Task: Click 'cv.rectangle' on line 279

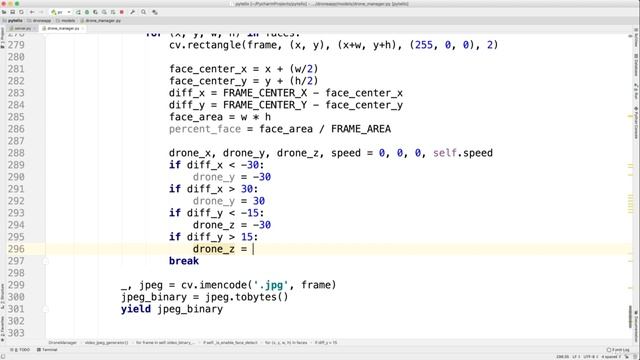Action: 205,45
